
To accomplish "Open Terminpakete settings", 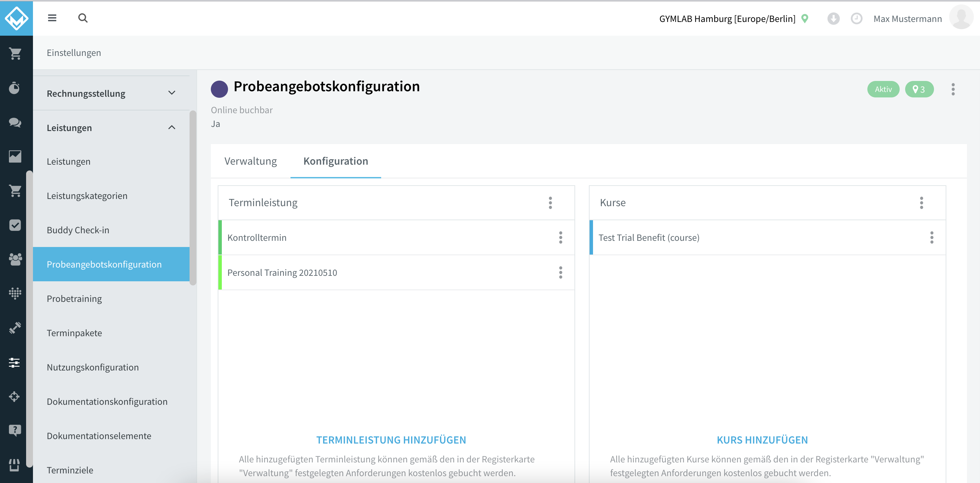I will pos(111,333).
